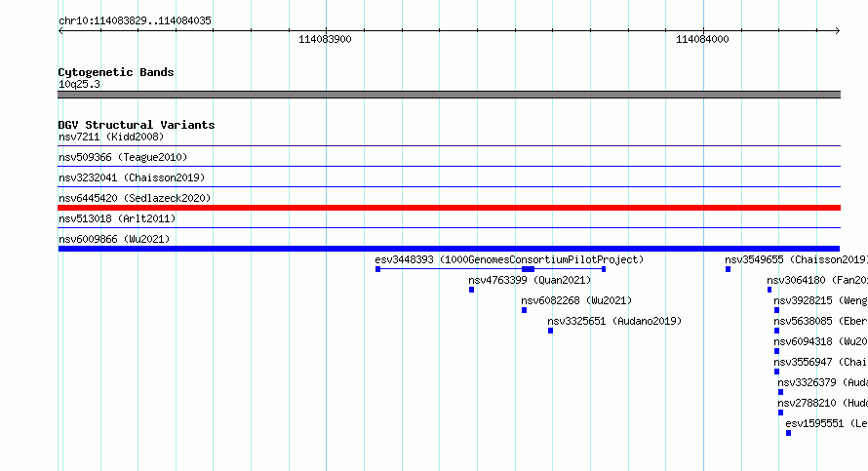The width and height of the screenshot is (868, 471).
Task: Click the blue marker under nsv3325651
Action: 550,331
